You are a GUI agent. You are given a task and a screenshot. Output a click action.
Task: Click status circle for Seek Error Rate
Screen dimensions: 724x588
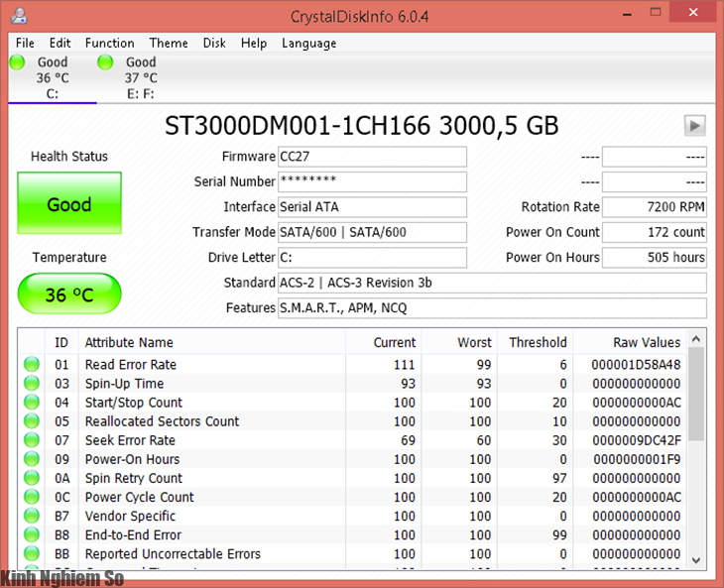point(32,440)
